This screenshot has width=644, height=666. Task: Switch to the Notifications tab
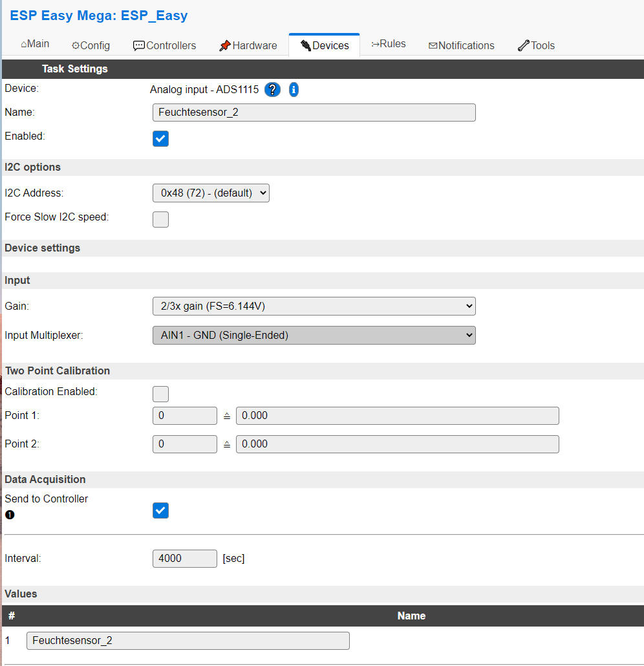tap(461, 45)
